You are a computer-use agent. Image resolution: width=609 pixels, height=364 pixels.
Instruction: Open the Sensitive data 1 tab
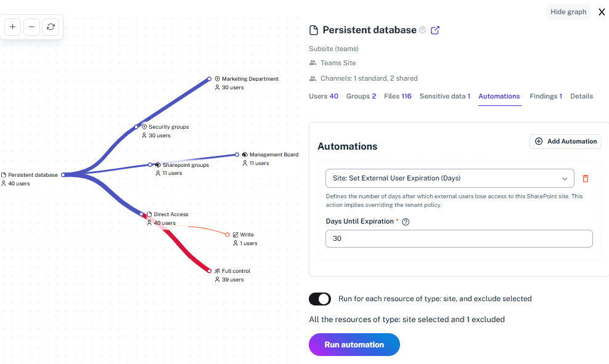click(x=444, y=96)
